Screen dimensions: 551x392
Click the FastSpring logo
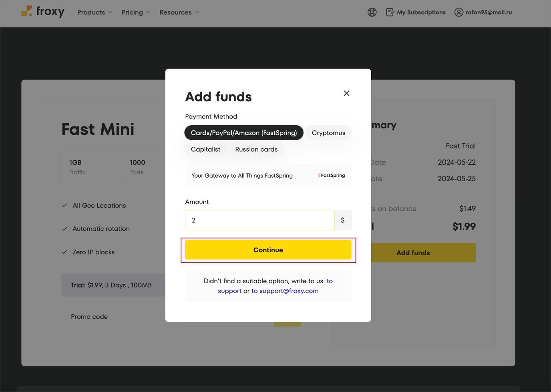[x=332, y=176]
